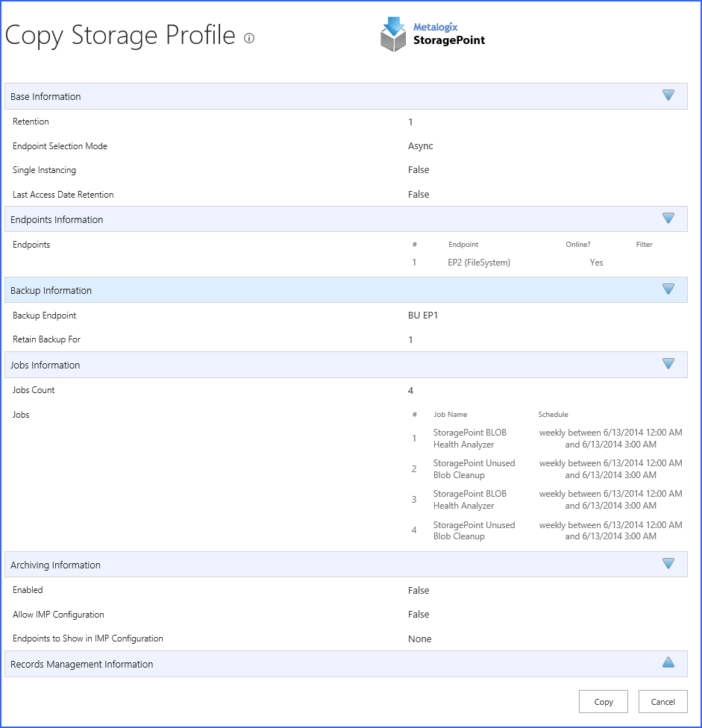Collapse the Backup Information section arrow
This screenshot has width=702, height=728.
point(668,289)
